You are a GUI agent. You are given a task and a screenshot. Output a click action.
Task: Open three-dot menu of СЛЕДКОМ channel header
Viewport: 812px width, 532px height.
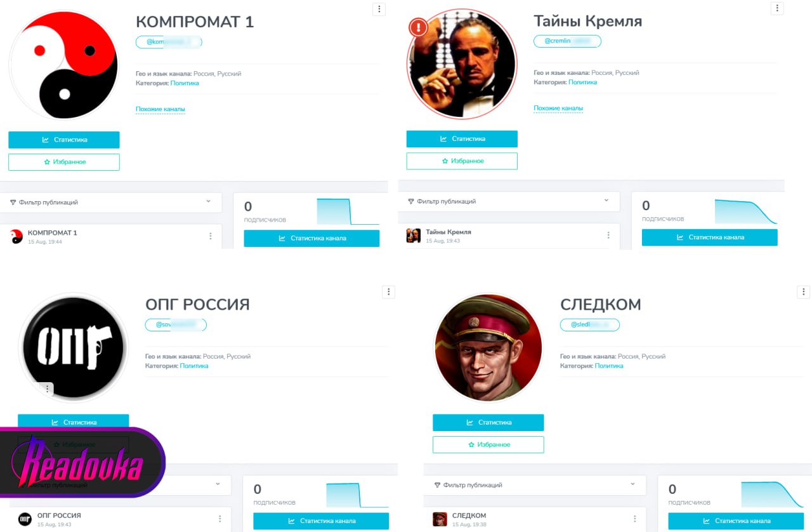point(804,292)
